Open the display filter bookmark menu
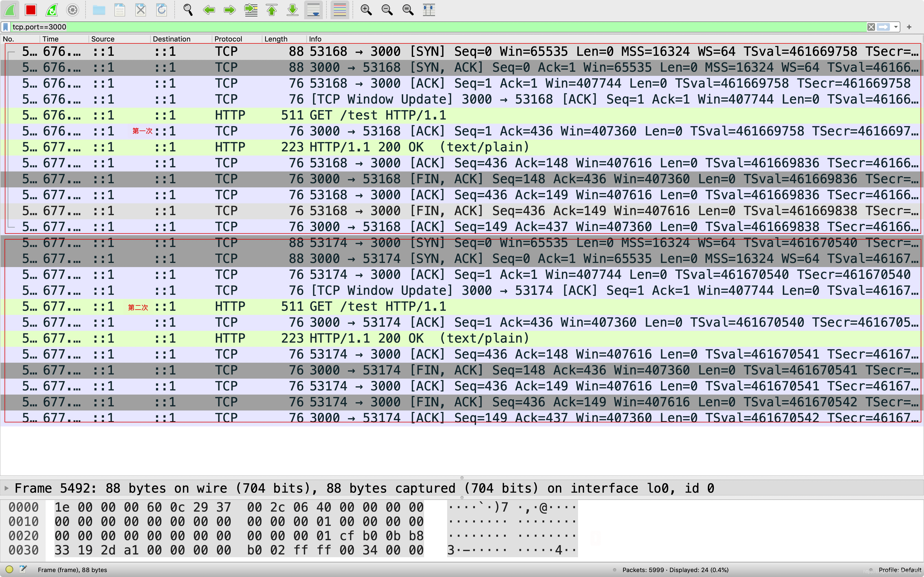The image size is (924, 577). (x=6, y=27)
